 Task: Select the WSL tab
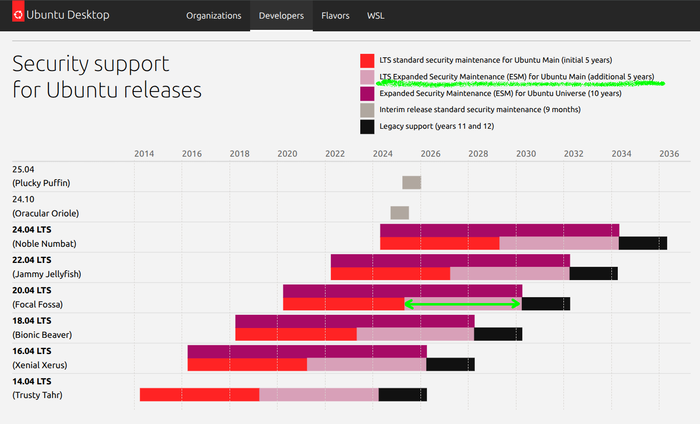(x=375, y=16)
